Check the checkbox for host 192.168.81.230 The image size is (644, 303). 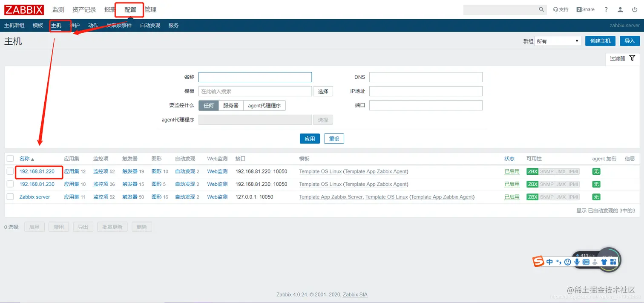coord(10,184)
